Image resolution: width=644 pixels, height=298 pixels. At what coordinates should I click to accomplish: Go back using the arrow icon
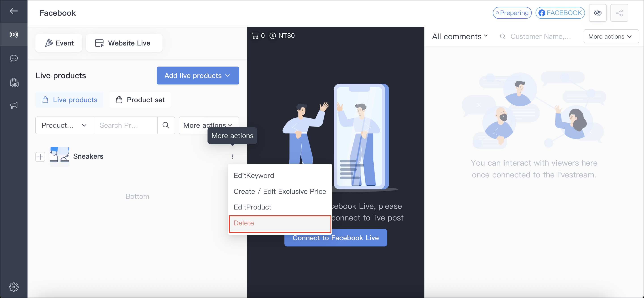13,11
